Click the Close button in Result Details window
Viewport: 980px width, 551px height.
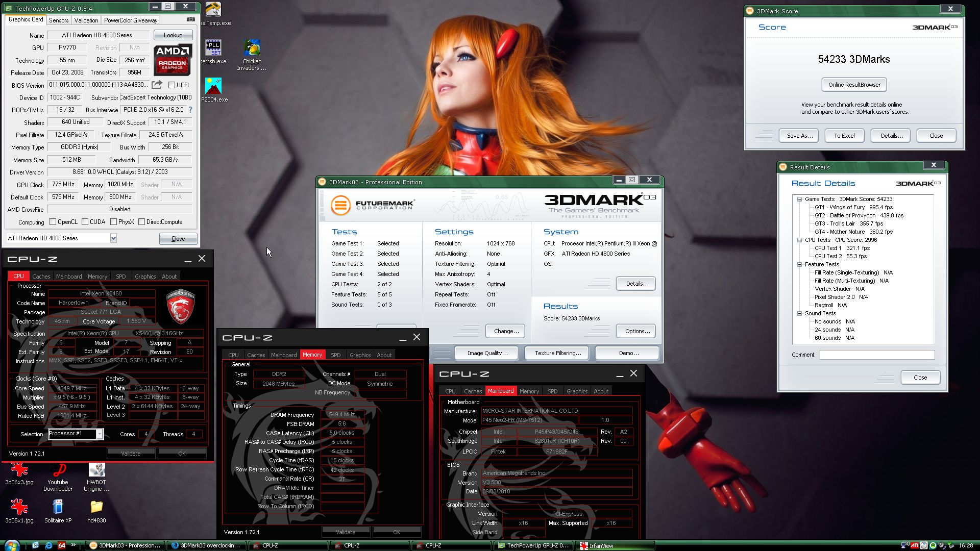tap(920, 378)
